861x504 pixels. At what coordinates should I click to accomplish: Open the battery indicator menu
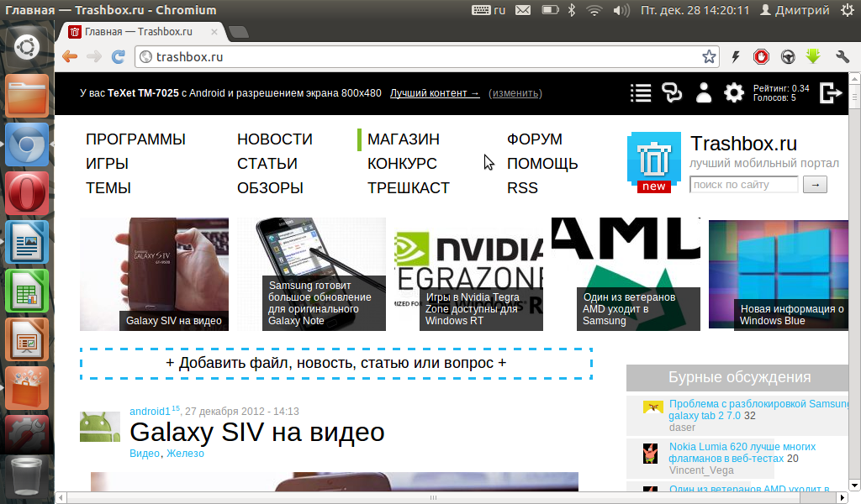click(550, 10)
